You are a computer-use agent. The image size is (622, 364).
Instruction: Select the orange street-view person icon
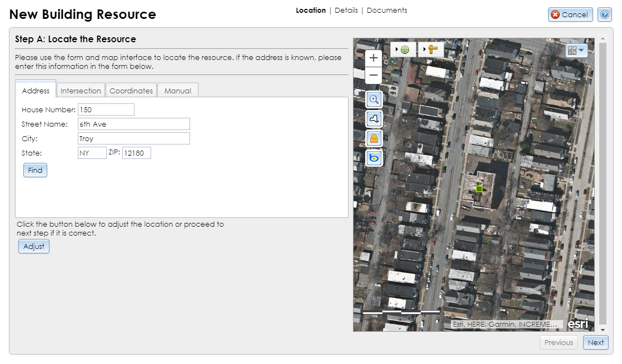coord(374,138)
